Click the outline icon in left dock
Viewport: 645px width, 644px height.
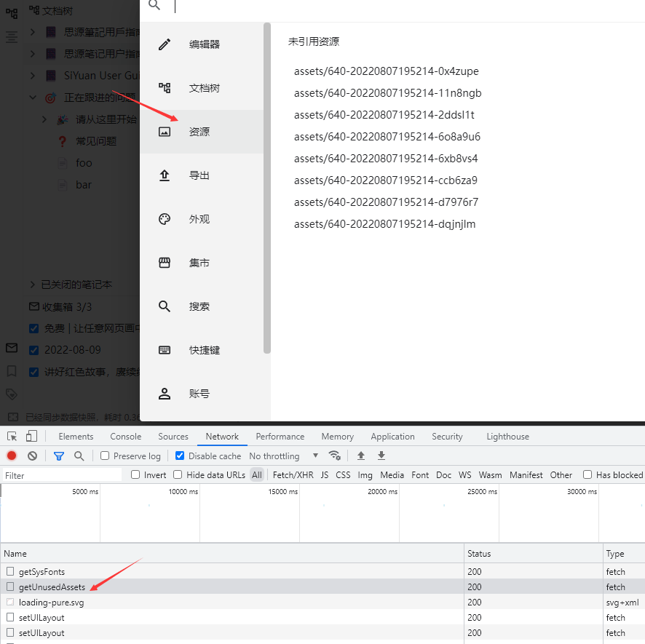(x=12, y=36)
